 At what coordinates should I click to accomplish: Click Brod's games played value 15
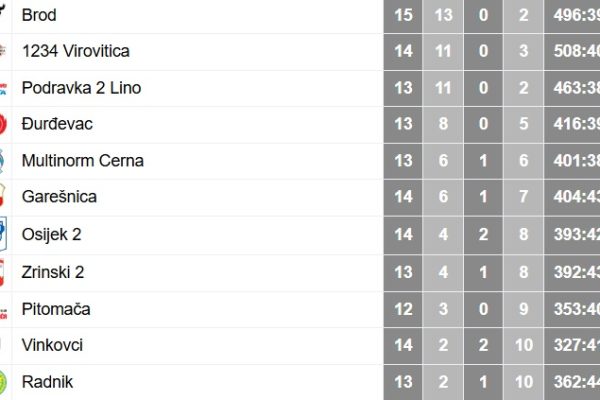403,15
